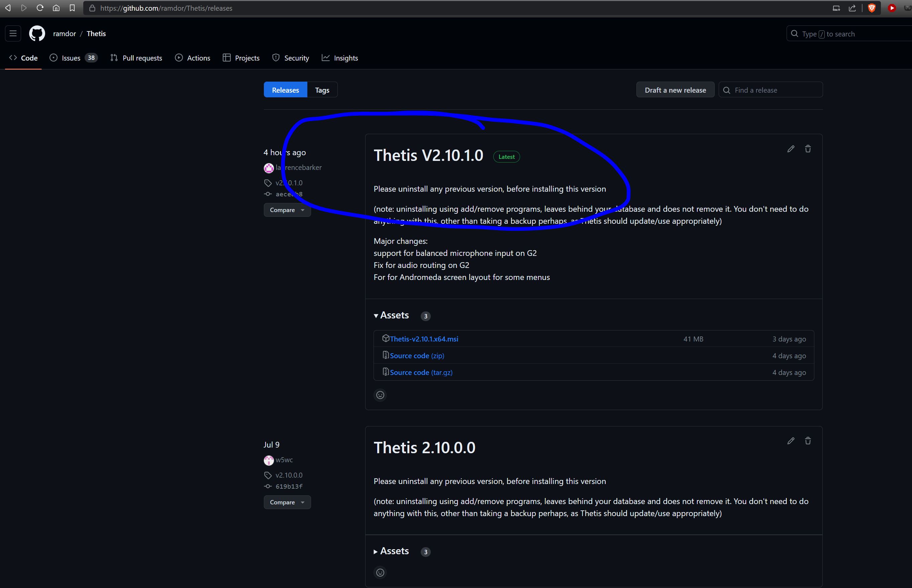Edit the Thetis V2.10.1.0 release with pencil icon

pos(791,149)
